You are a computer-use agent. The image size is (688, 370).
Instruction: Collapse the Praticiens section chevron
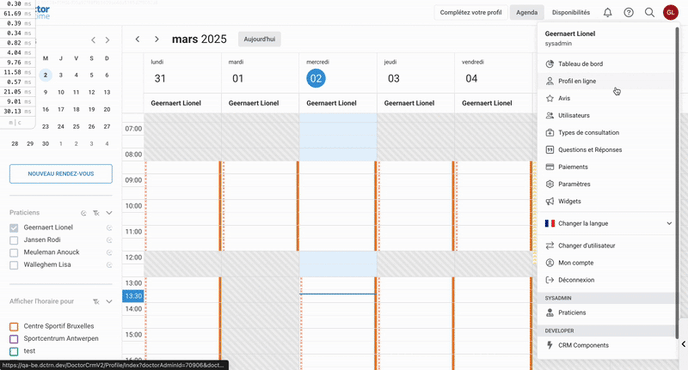109,212
